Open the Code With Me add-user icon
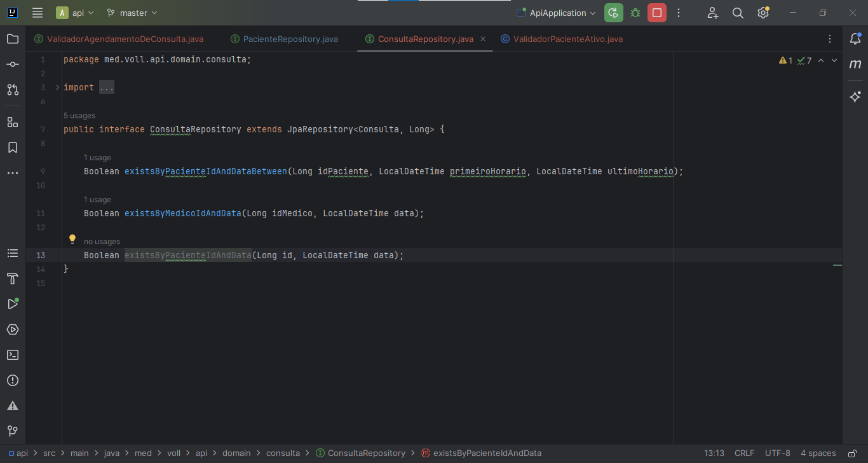868x463 pixels. (x=712, y=13)
